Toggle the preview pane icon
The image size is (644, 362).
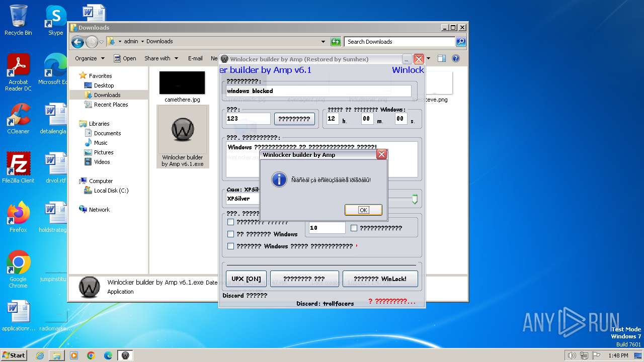(x=441, y=58)
